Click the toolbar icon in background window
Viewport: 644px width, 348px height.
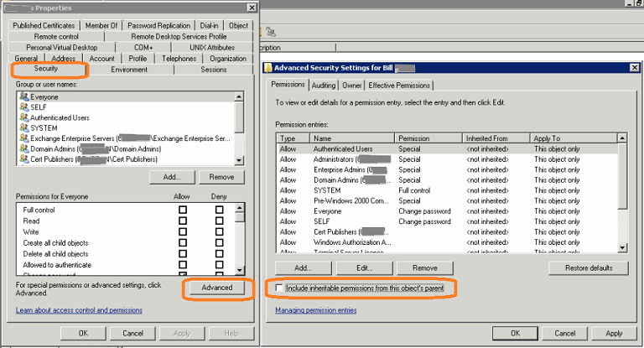(x=270, y=32)
